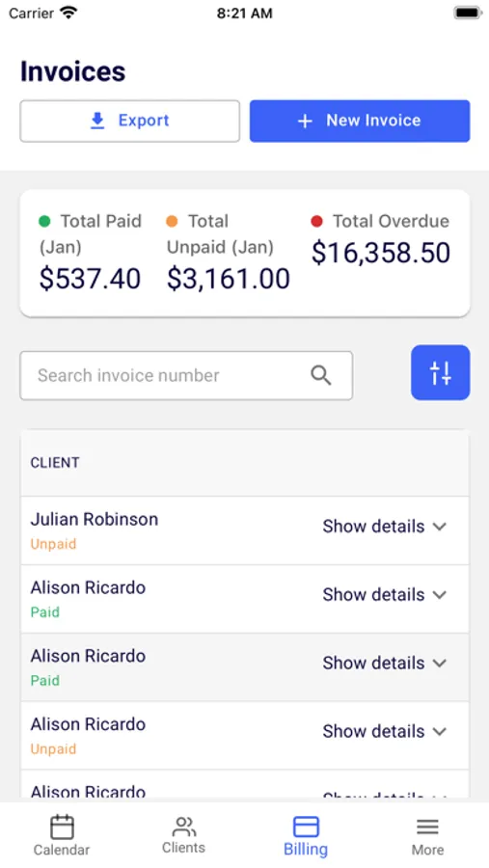Click the $537.40 Total Paid amount
Image resolution: width=489 pixels, height=868 pixels.
90,279
